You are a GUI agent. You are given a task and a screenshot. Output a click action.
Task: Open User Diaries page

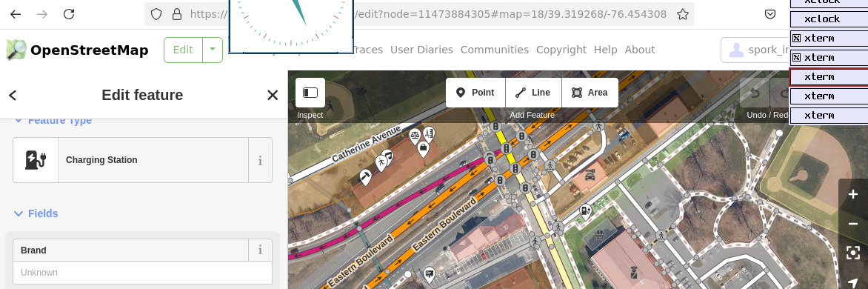click(422, 50)
